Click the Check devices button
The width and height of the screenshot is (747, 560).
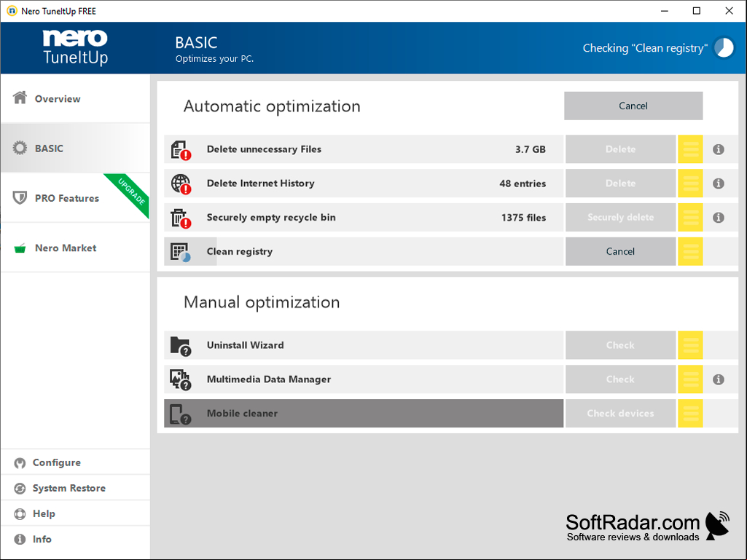coord(620,414)
